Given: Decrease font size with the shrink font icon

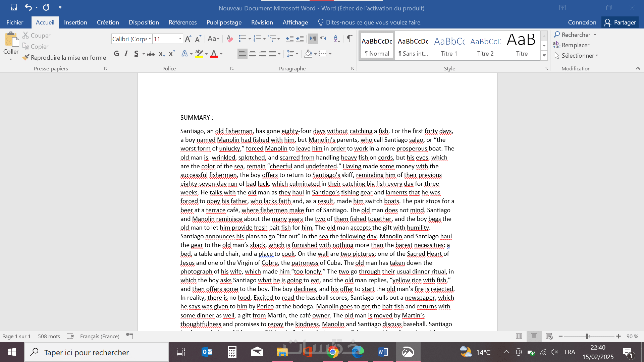Looking at the screenshot, I should coord(198,39).
